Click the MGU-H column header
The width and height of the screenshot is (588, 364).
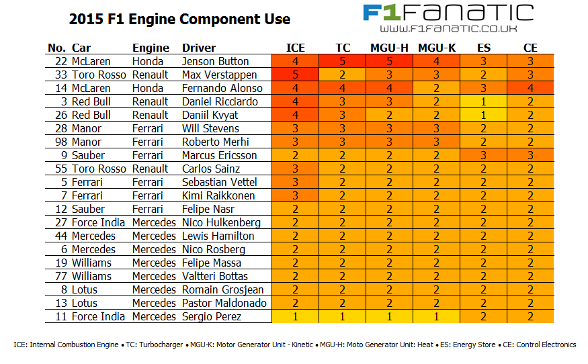(390, 48)
